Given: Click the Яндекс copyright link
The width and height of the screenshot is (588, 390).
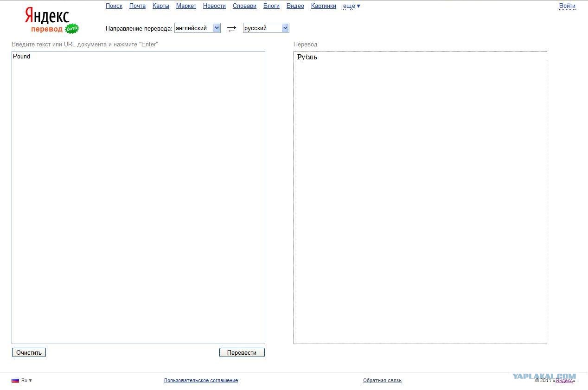Looking at the screenshot, I should pos(564,380).
